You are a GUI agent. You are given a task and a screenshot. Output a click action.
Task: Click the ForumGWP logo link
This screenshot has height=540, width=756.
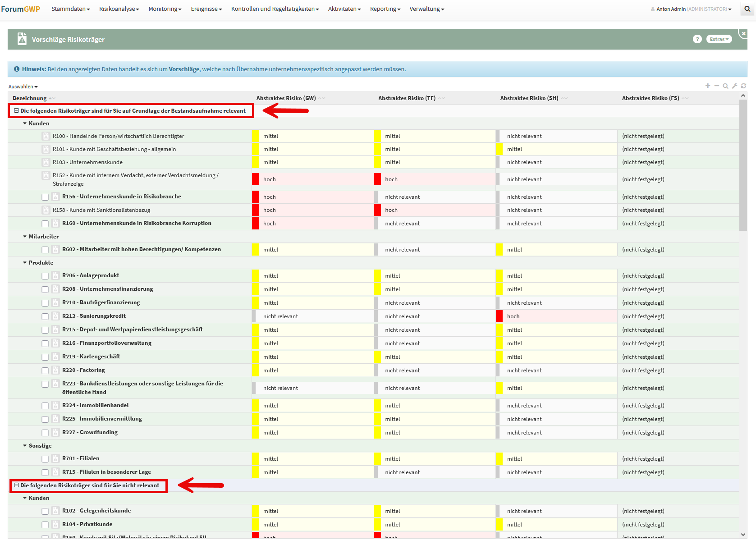(21, 9)
